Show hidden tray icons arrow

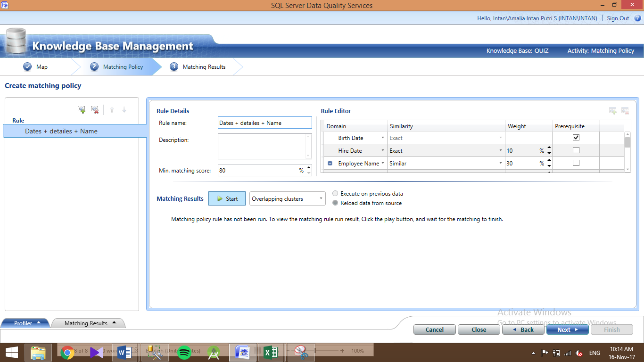(533, 353)
